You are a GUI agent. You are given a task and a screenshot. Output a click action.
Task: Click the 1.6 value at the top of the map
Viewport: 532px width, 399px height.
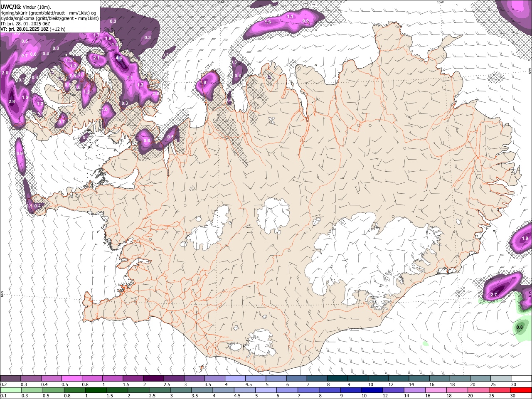(x=268, y=22)
